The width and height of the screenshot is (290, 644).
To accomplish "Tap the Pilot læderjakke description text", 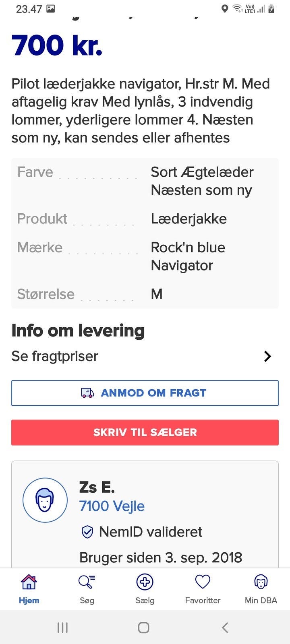I will 141,111.
